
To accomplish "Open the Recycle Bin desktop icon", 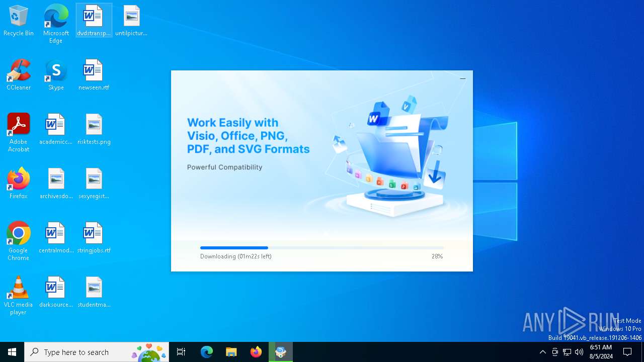I will (x=19, y=21).
